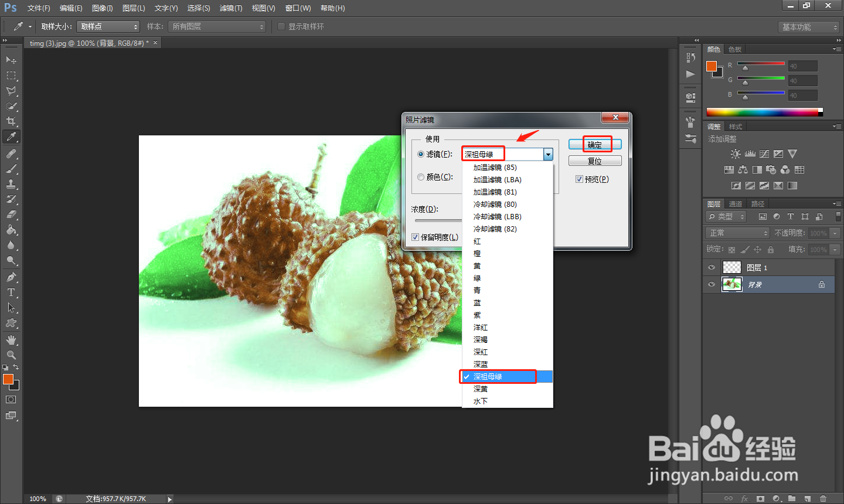
Task: Select the Move tool
Action: click(x=11, y=60)
